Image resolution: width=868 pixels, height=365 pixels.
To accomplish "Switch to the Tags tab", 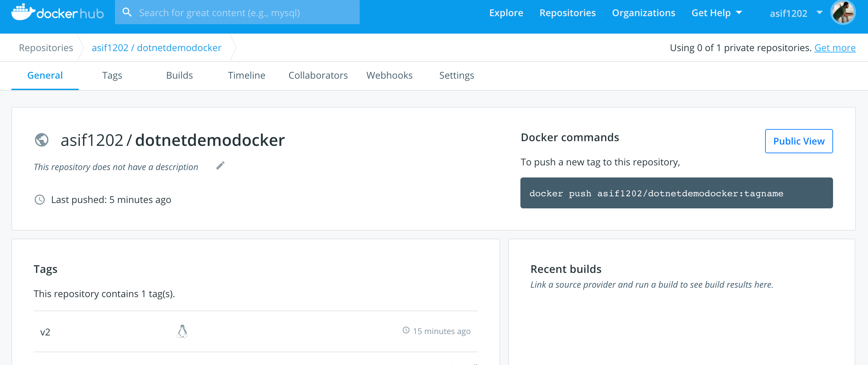I will (x=112, y=75).
